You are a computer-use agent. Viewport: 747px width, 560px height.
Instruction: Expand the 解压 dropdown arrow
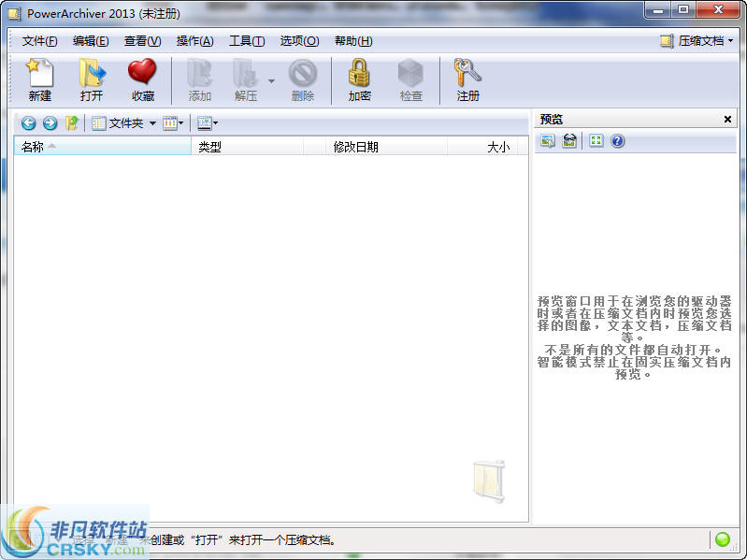pyautogui.click(x=271, y=81)
